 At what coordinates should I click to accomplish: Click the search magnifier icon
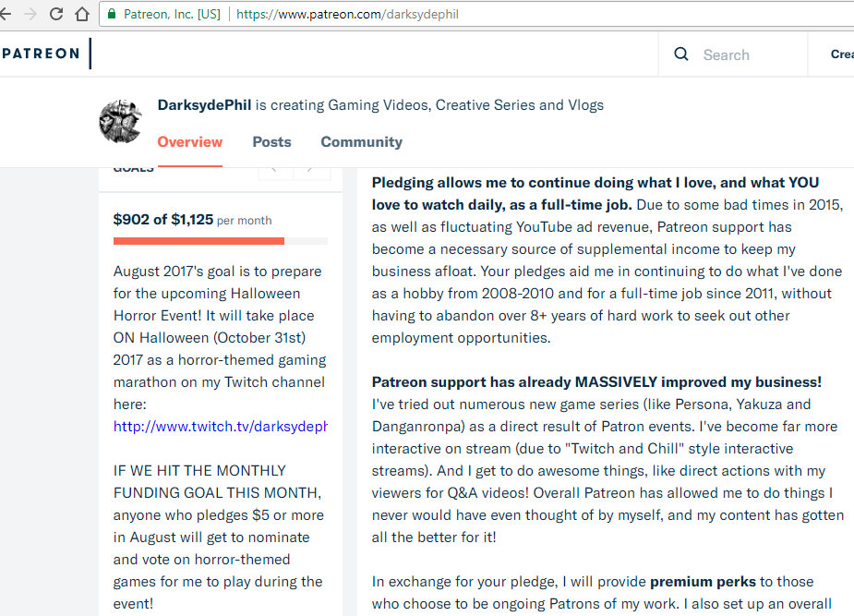[x=681, y=54]
